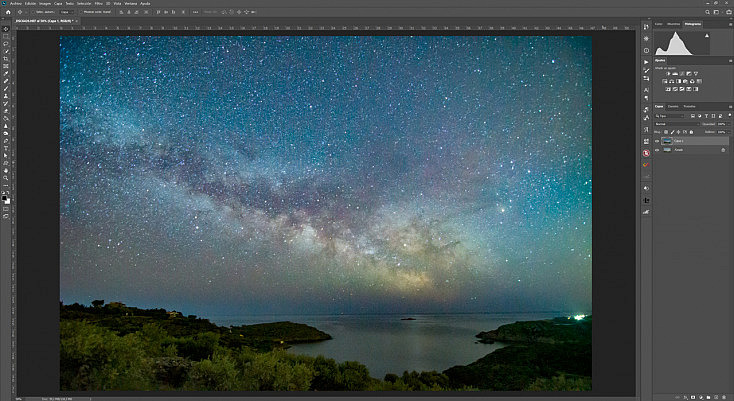Select the Pen tool
This screenshot has width=734, height=401.
click(6, 141)
